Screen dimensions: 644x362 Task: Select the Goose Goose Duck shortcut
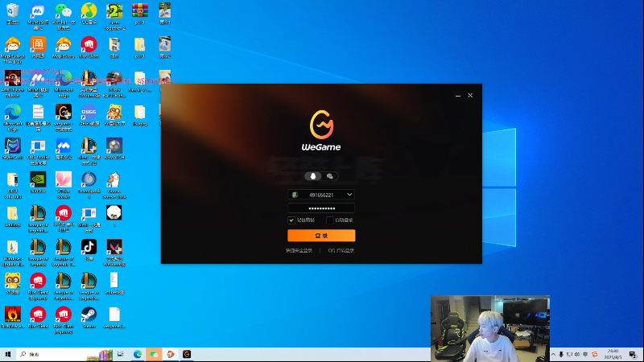(114, 185)
